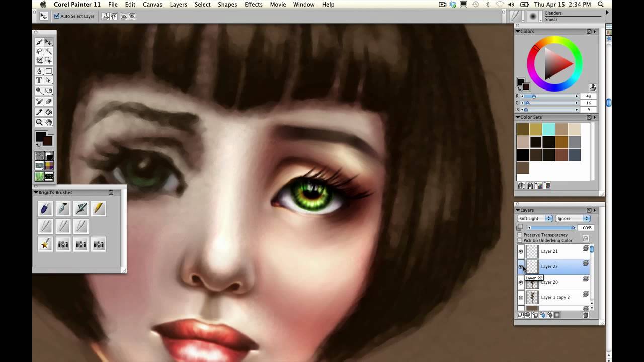Collapse the Color Sets panel triangle
This screenshot has height=362, width=644.
[518, 117]
